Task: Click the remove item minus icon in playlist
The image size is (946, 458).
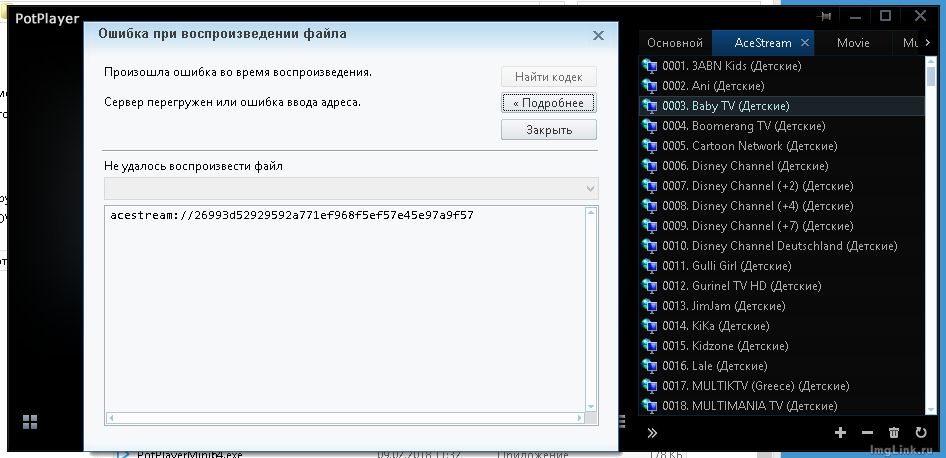Action: [867, 433]
